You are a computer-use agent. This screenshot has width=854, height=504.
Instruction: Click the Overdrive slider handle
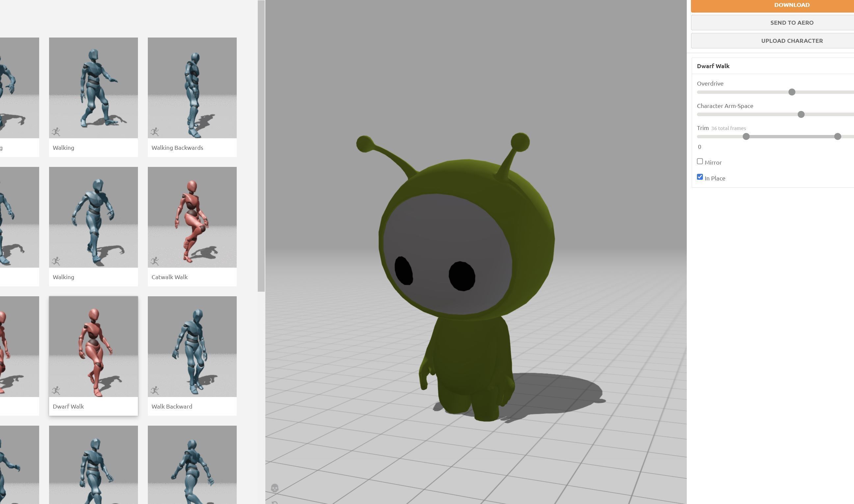point(792,92)
